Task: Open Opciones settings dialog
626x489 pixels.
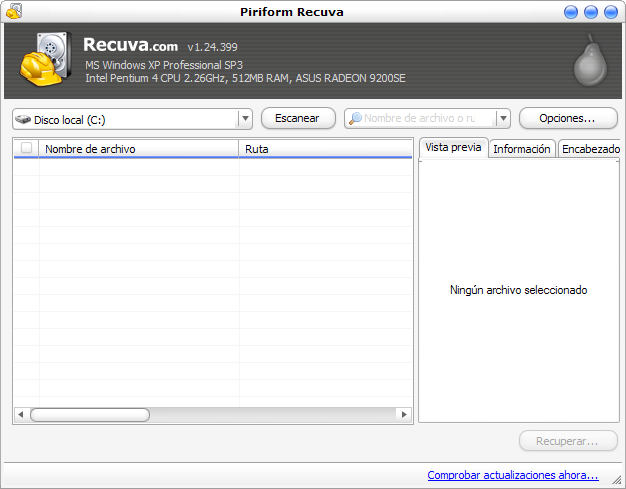Action: pyautogui.click(x=566, y=118)
